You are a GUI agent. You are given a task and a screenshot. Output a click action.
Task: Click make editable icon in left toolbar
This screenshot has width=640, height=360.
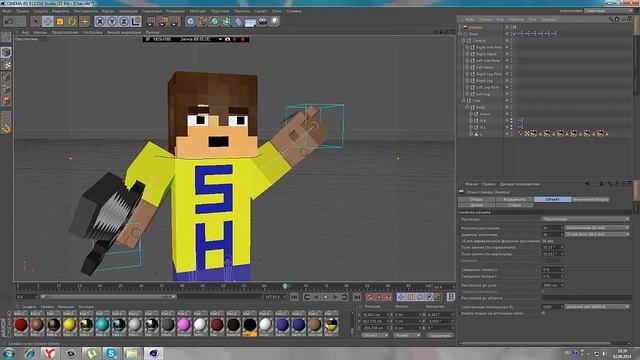click(x=6, y=38)
